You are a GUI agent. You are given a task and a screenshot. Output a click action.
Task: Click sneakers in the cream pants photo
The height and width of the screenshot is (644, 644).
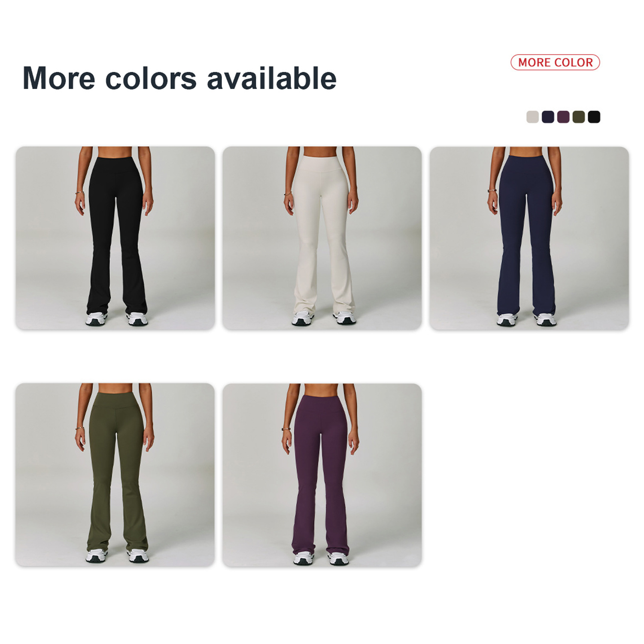pos(324,318)
